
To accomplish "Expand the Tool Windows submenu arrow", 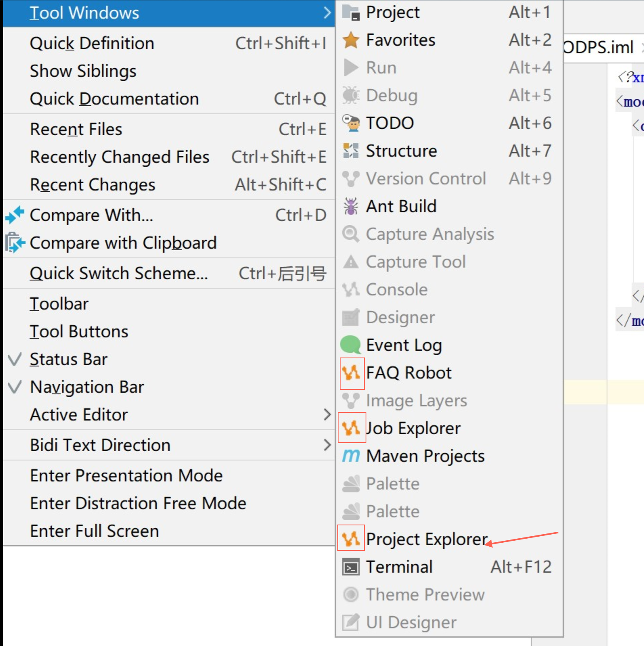I will click(x=327, y=13).
